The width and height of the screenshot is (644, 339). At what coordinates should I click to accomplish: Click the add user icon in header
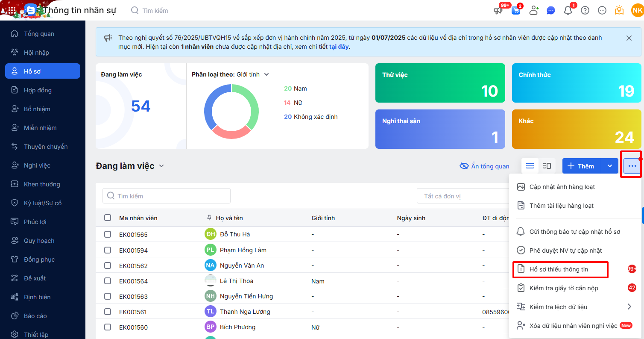[533, 11]
